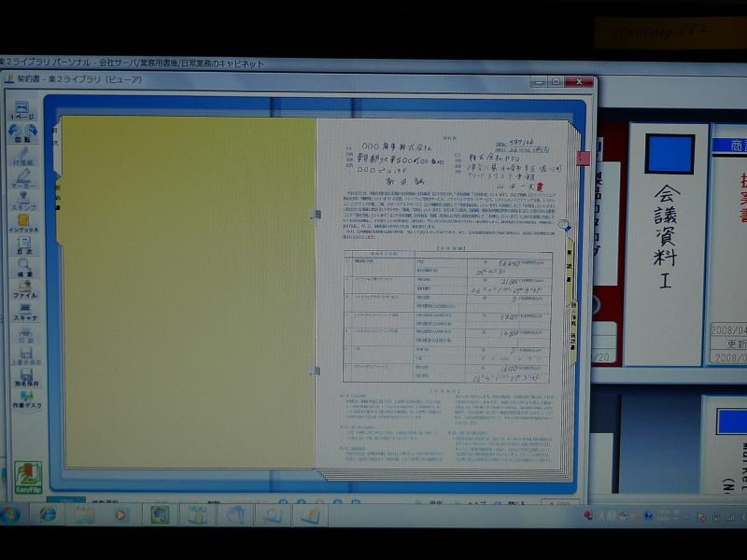Screen dimensions: 747x560
Task: Click the スキャナ scanner icon
Action: pyautogui.click(x=24, y=312)
